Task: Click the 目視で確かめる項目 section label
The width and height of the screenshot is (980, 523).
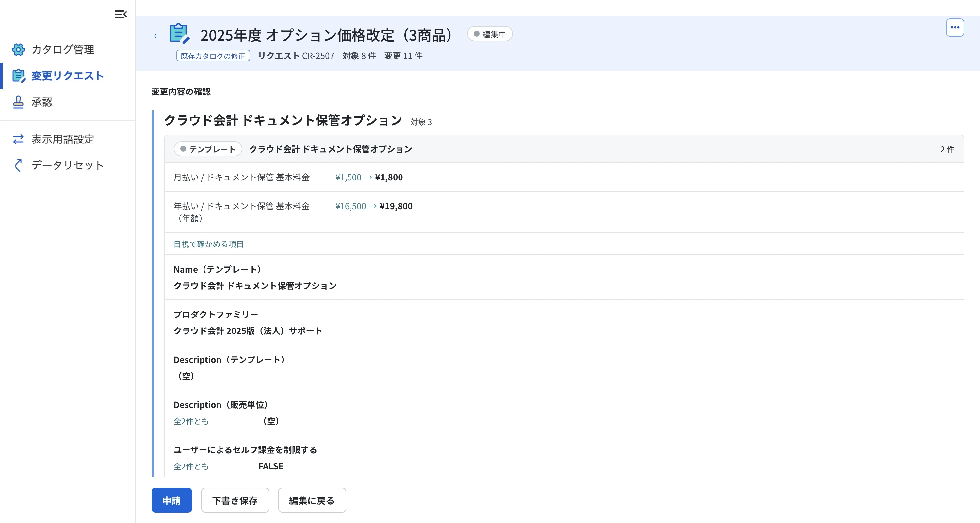Action: tap(208, 244)
